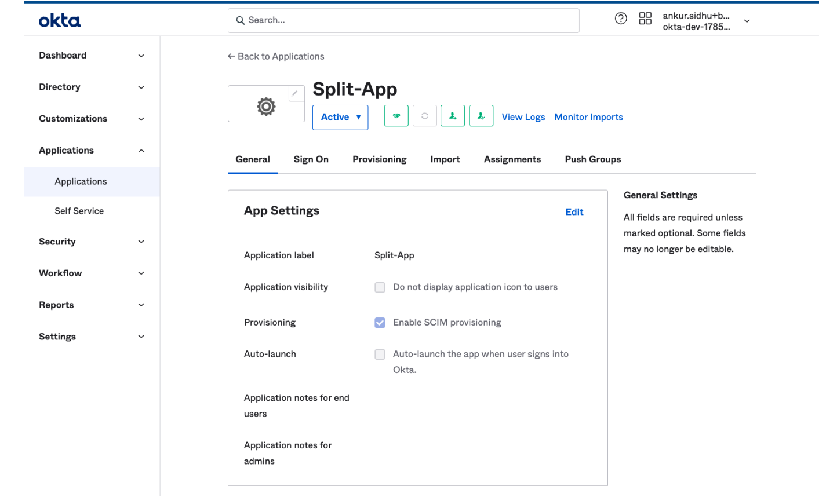Click the user checkmark icon button
Viewport: 837px width, 504px height.
[x=481, y=116]
